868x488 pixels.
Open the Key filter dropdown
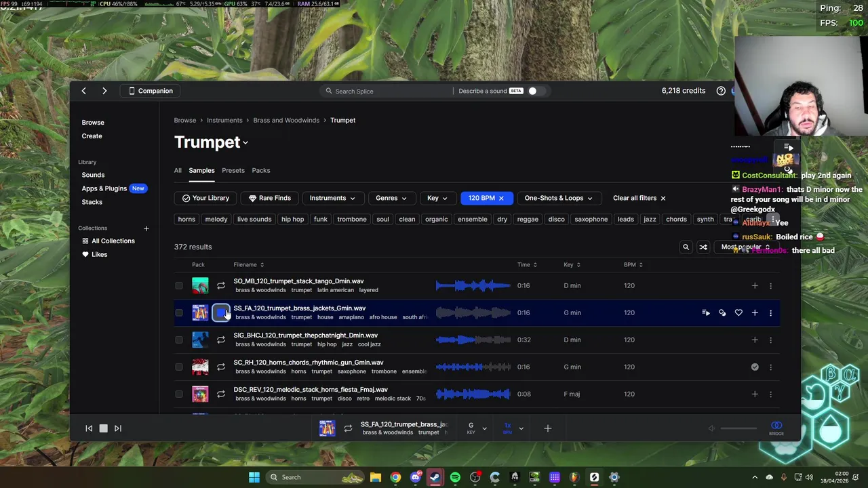[437, 198]
